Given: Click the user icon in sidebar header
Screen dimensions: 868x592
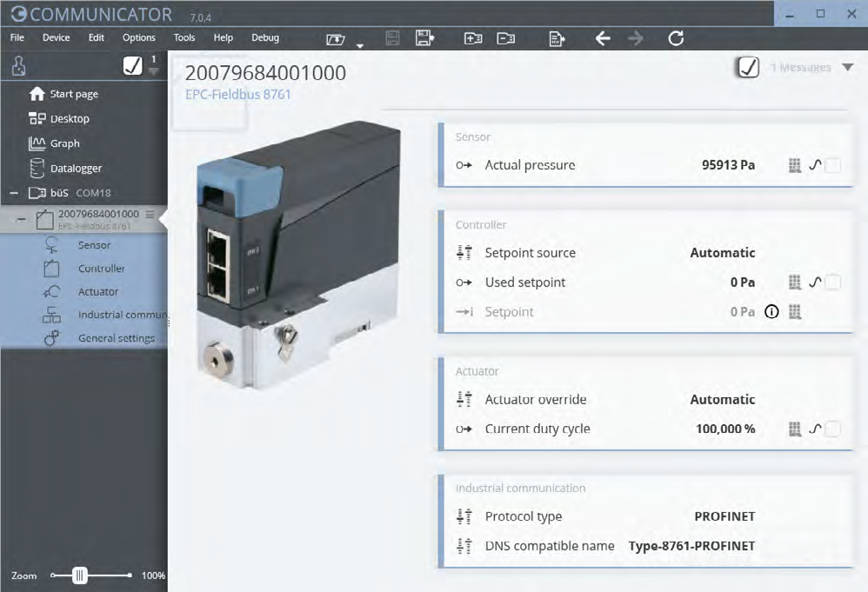Looking at the screenshot, I should point(18,66).
